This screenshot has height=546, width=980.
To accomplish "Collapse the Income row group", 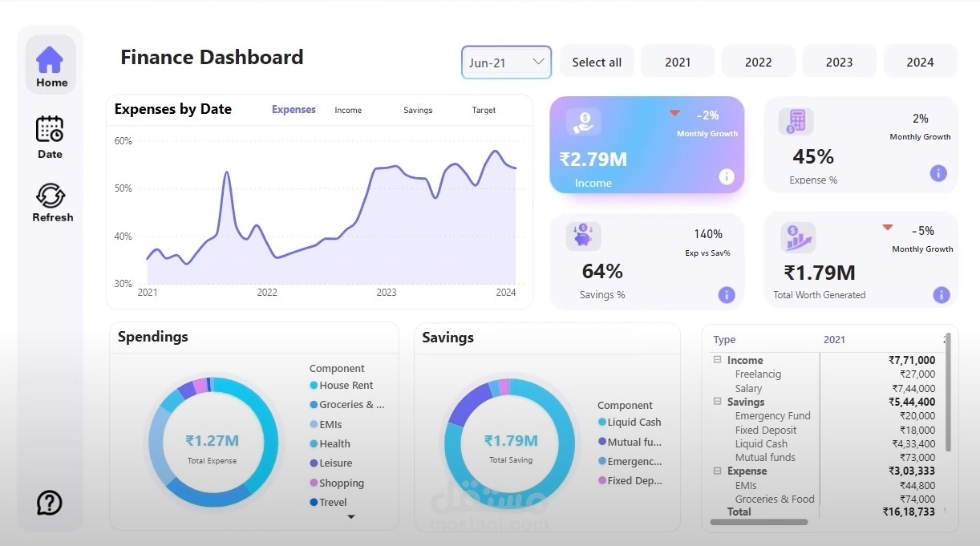I will tap(717, 360).
